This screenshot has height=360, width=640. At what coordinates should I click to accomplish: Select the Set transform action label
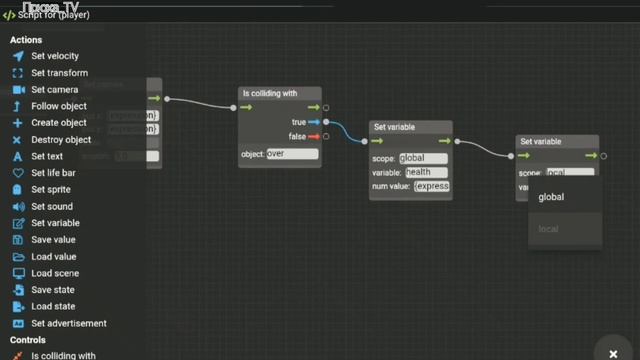coord(60,73)
